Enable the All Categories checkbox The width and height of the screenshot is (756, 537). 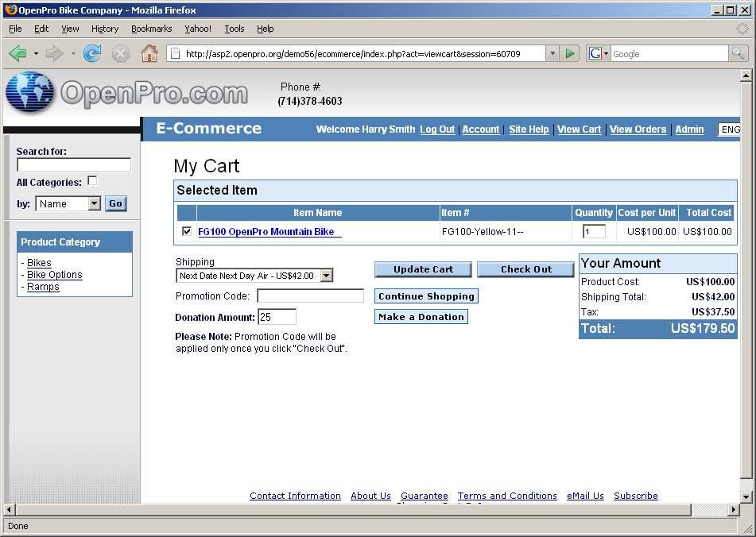point(92,181)
